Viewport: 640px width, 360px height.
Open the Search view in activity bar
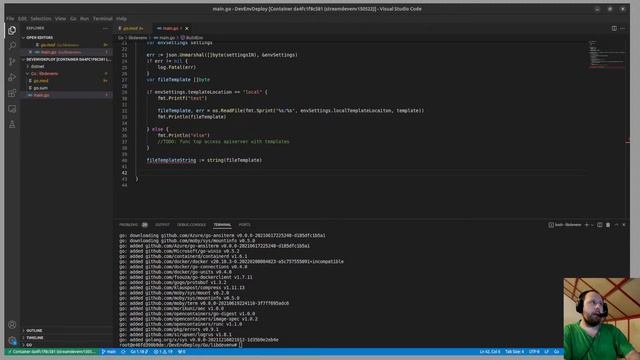(12, 46)
